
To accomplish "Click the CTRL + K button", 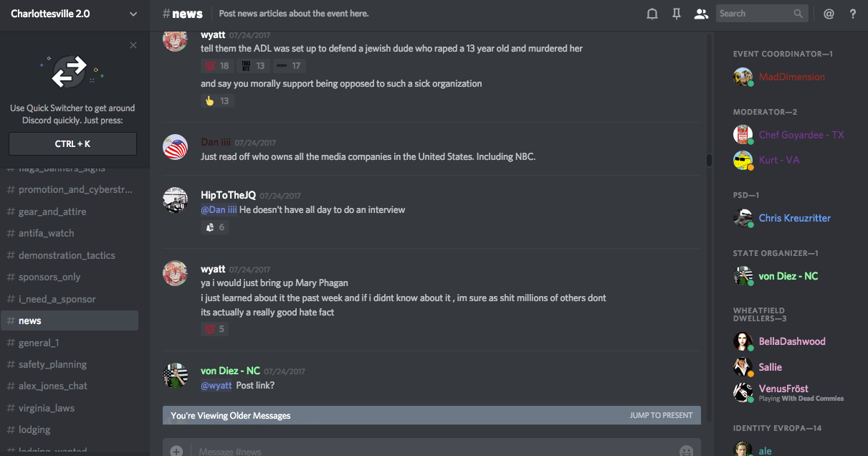I will pos(72,143).
